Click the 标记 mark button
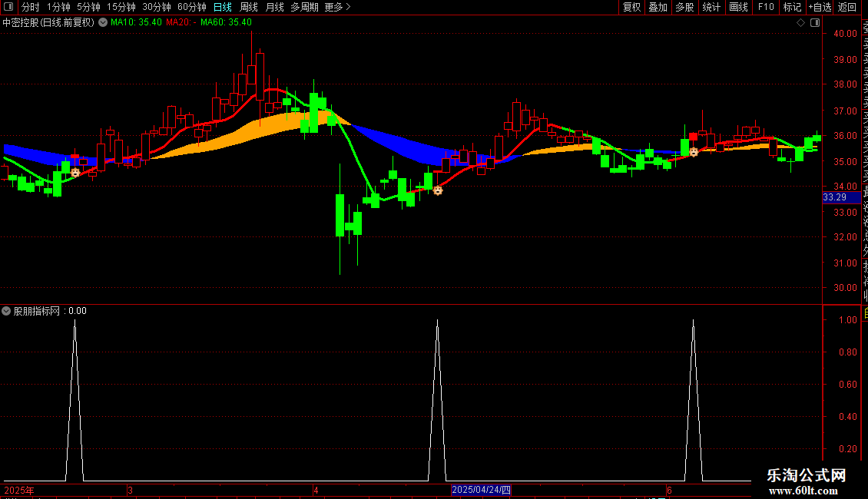This screenshot has height=499, width=868. (792, 7)
